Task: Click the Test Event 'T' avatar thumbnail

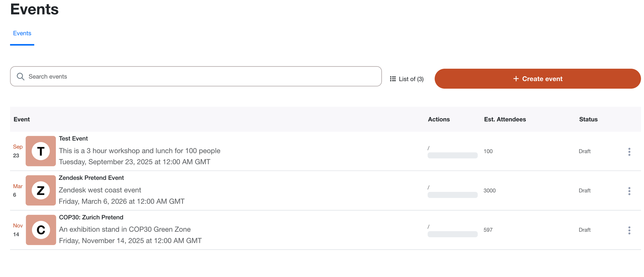Action: click(x=41, y=151)
